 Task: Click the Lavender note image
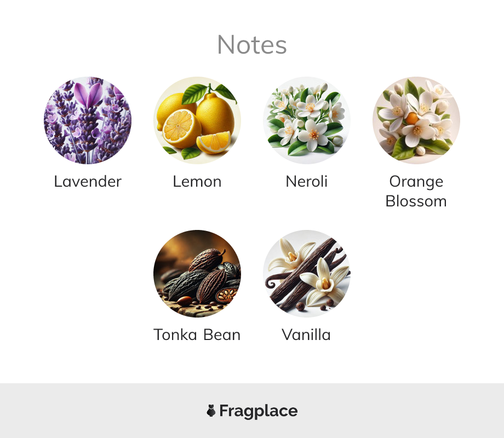click(88, 120)
